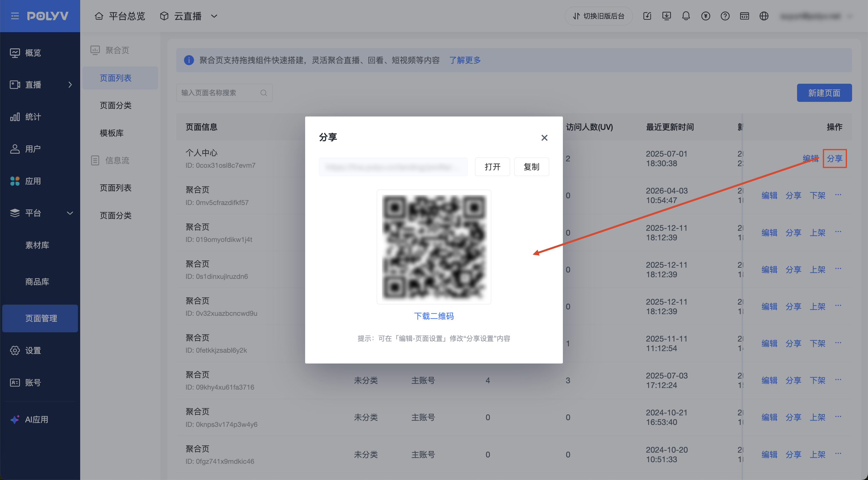Click the POLYV logo
This screenshot has width=868, height=480.
[x=47, y=16]
